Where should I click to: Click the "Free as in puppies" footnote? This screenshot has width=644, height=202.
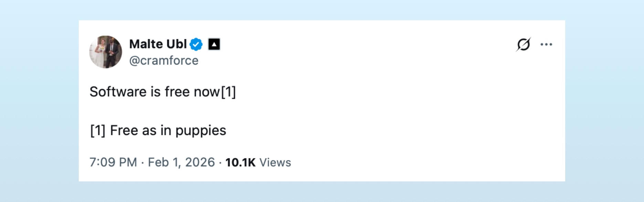tap(168, 131)
